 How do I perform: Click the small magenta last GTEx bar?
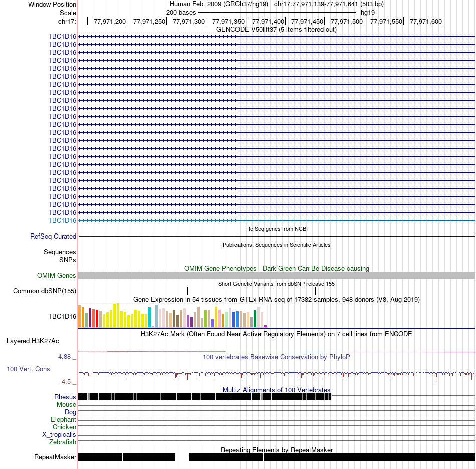tap(266, 326)
